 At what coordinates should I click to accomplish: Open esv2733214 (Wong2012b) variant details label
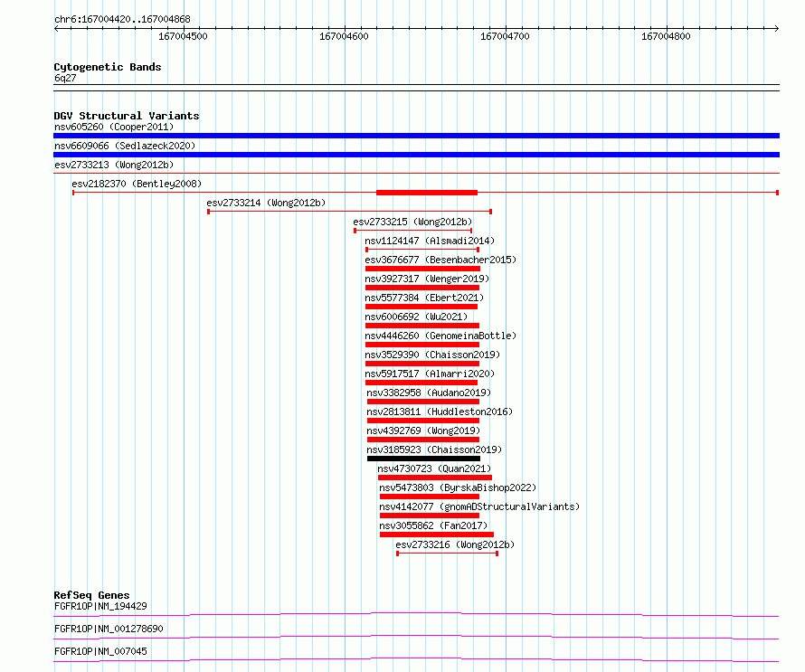tap(266, 203)
